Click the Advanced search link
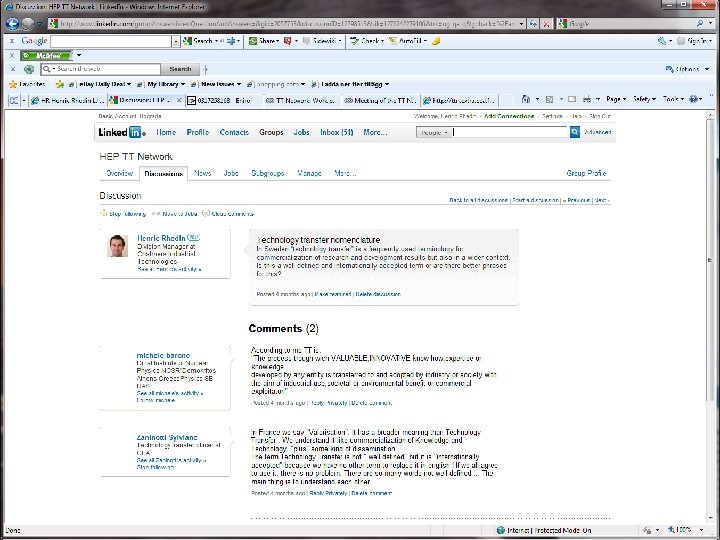Viewport: 720px width, 540px height. tap(598, 132)
